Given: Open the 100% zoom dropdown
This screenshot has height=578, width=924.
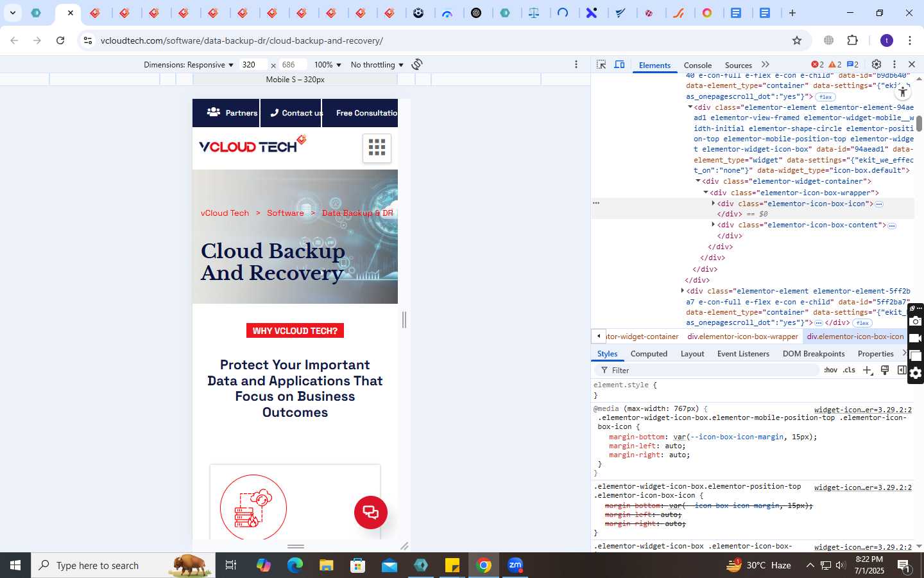Looking at the screenshot, I should 328,65.
